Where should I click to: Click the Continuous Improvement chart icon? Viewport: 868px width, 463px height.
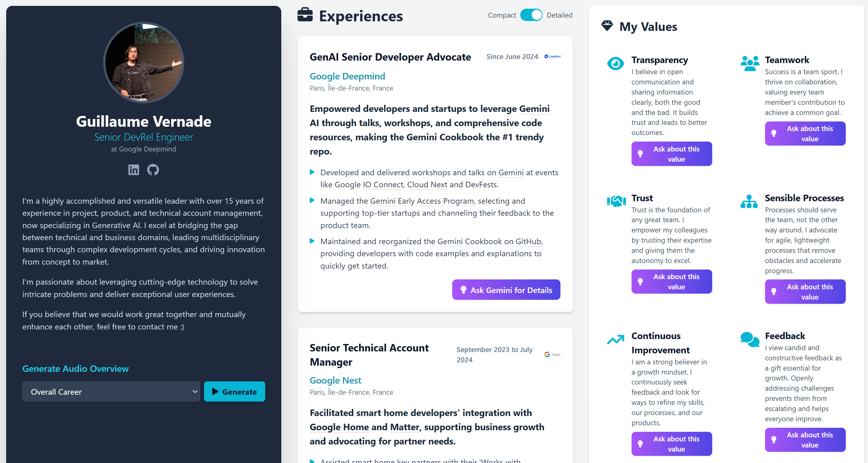coord(615,339)
